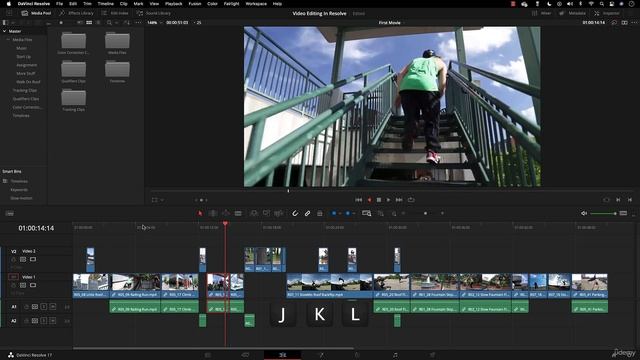This screenshot has height=360, width=640.
Task: Open the Fusion menu
Action: [x=195, y=4]
